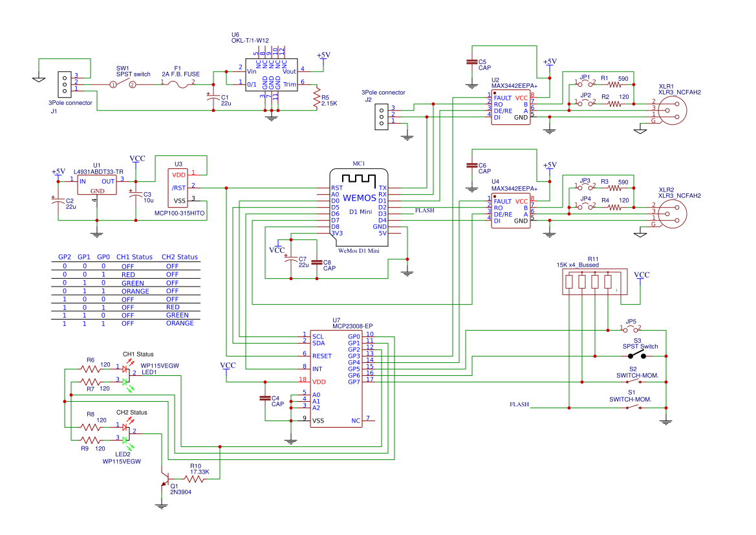
Task: Click the XLR1 connector symbol
Action: pyautogui.click(x=673, y=111)
